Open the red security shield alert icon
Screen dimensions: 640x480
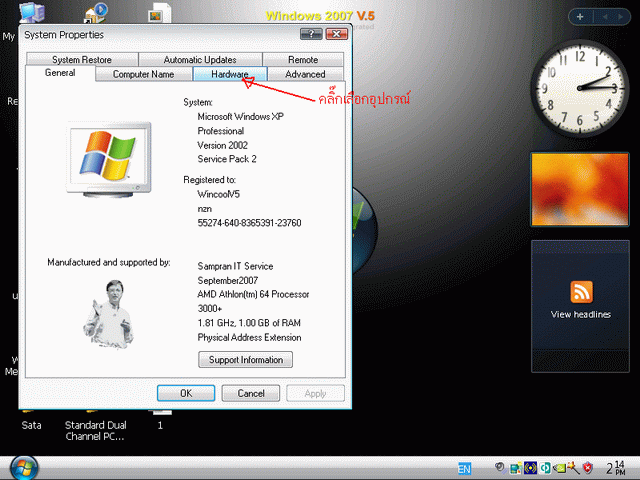(587, 468)
